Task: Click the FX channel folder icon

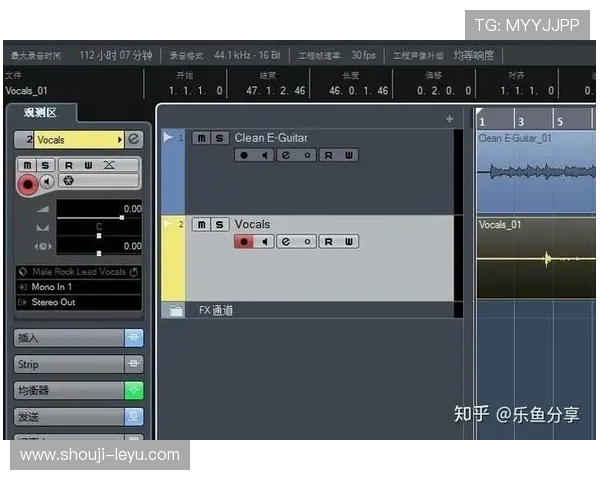Action: click(177, 311)
